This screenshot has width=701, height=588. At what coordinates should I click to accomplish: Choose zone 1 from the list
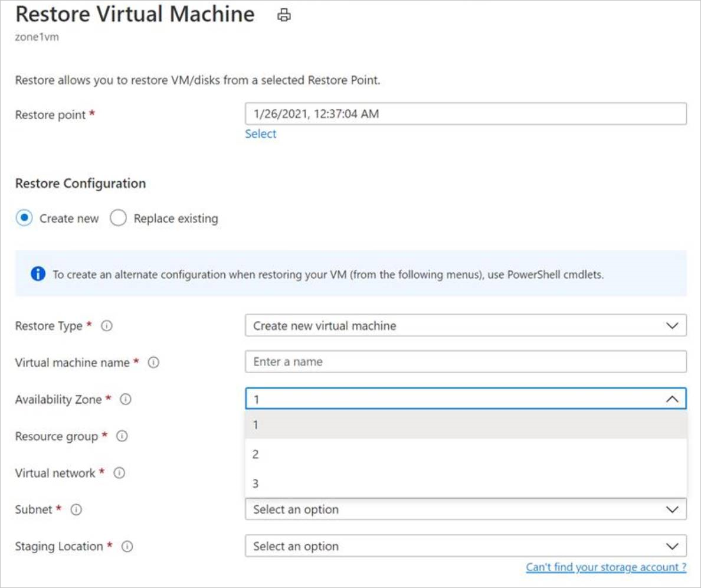point(465,424)
